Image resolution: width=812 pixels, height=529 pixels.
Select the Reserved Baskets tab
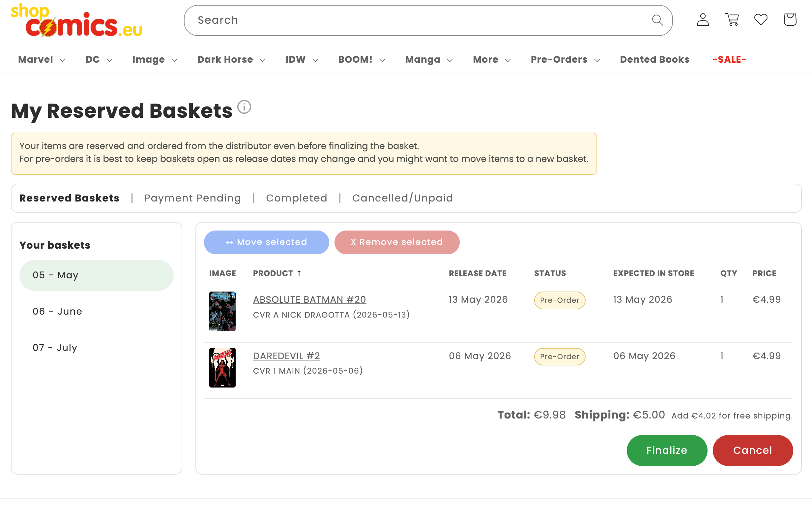click(x=69, y=198)
